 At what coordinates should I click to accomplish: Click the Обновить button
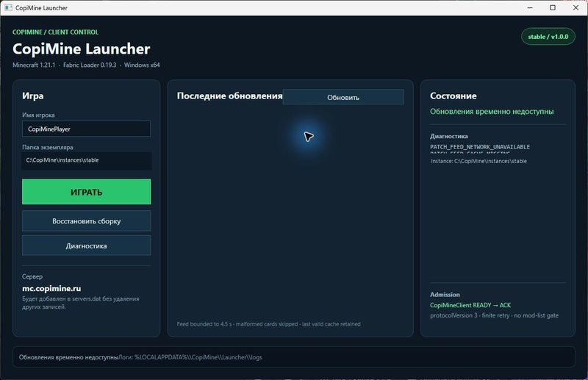pyautogui.click(x=343, y=97)
